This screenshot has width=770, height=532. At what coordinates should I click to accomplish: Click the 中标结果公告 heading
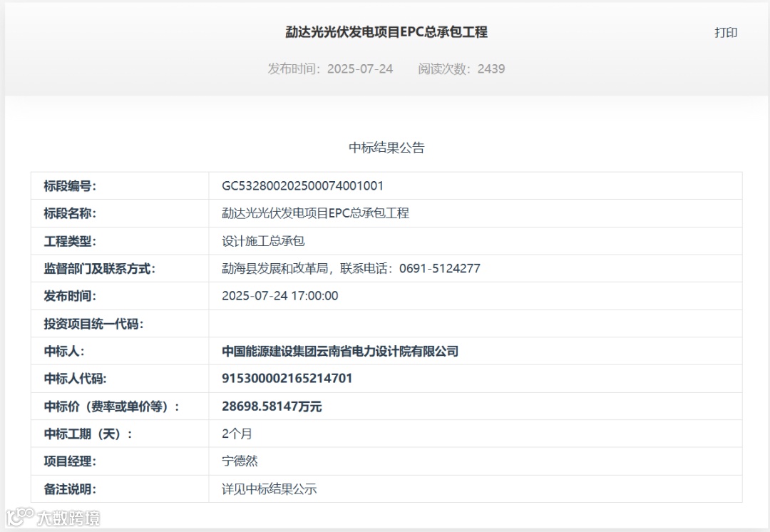386,148
